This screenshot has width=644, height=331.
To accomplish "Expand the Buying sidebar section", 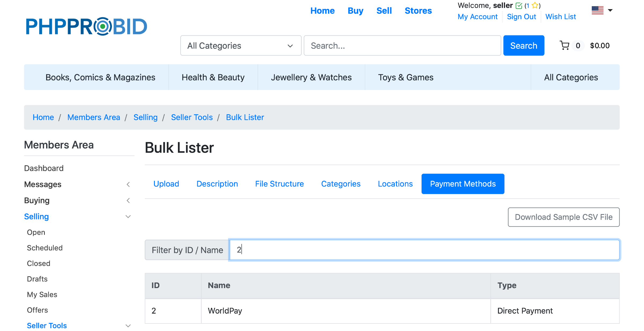I will (128, 200).
